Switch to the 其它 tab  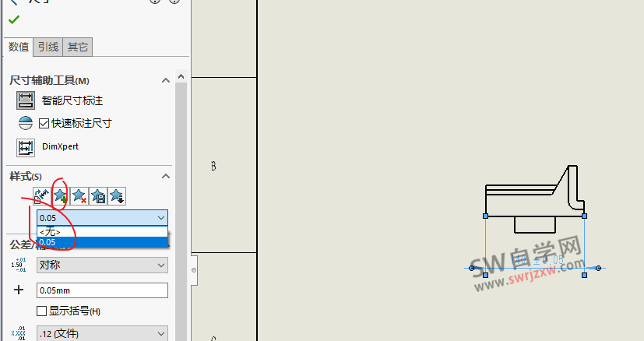[x=78, y=47]
